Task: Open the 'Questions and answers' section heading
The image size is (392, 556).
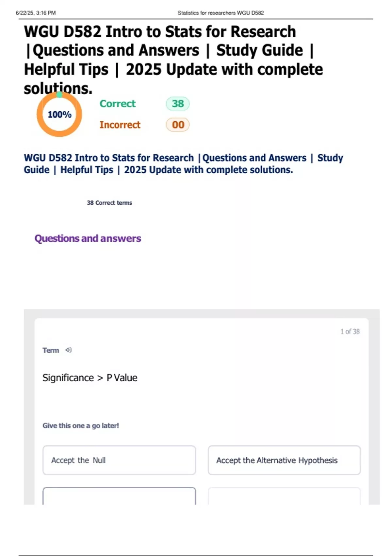Action: click(88, 238)
